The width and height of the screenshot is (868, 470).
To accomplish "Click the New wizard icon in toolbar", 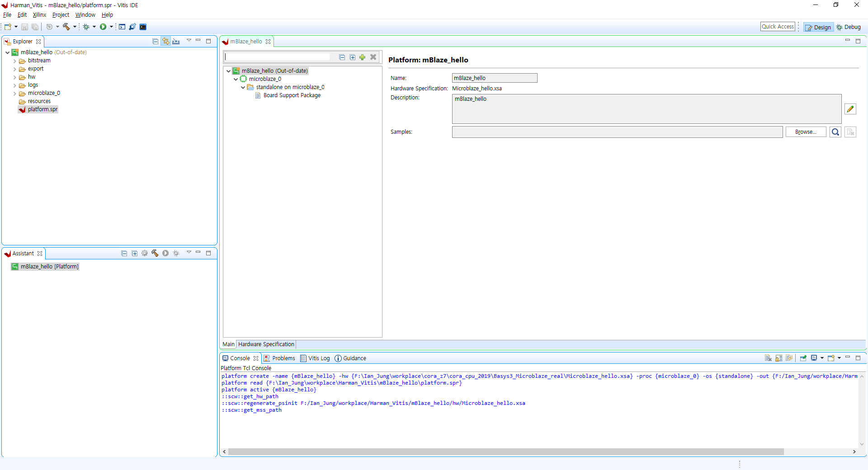I will (8, 27).
